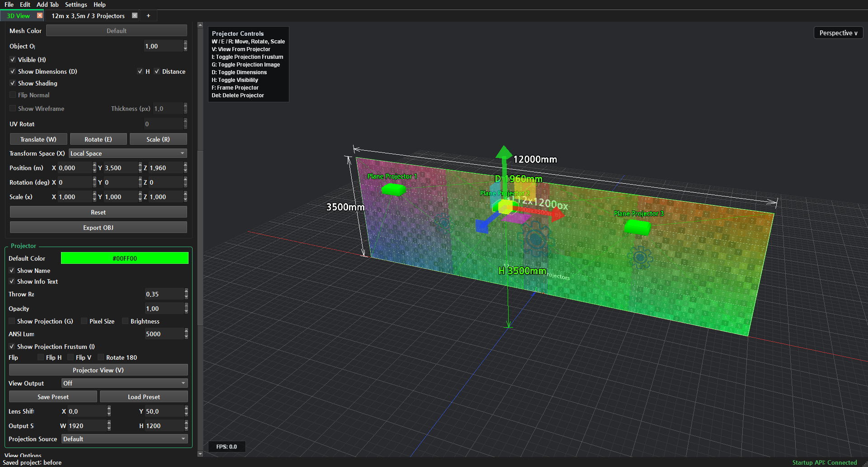
Task: Click the Scale (R) button
Action: 158,139
